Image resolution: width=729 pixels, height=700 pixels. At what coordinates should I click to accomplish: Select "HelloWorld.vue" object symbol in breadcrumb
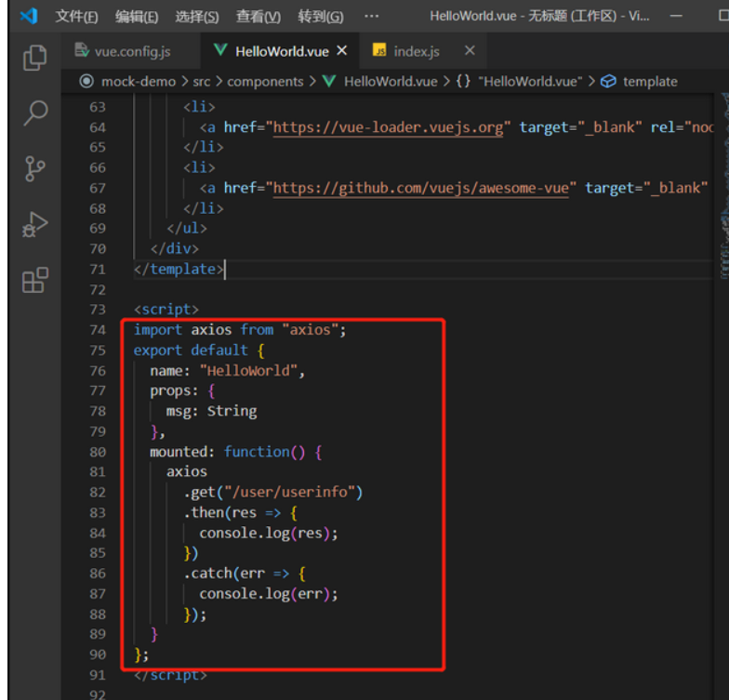point(530,82)
